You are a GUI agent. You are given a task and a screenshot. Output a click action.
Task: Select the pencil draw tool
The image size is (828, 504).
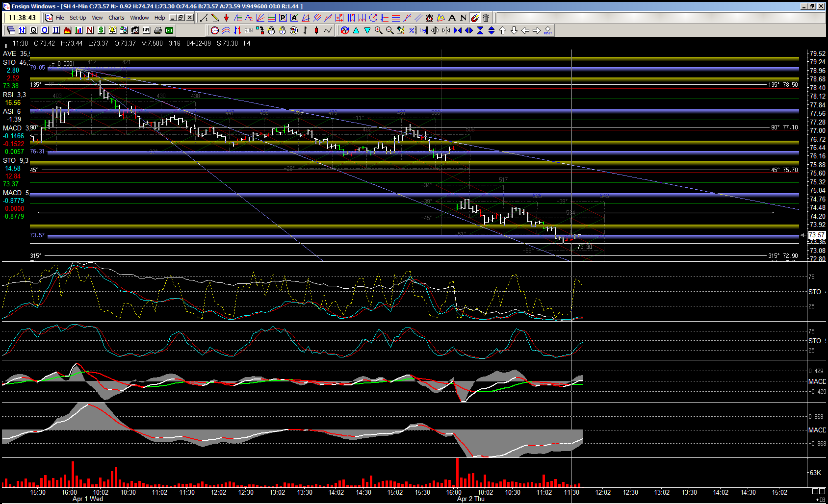coord(215,18)
